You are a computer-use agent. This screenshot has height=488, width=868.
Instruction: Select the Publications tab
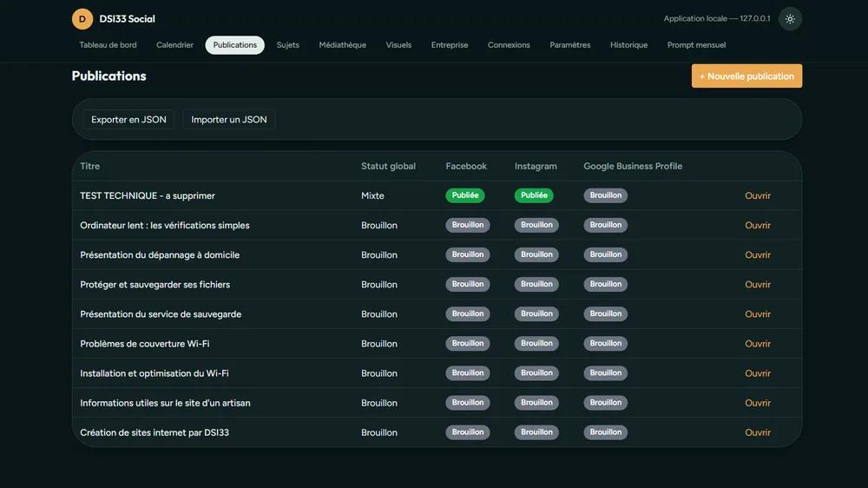(234, 45)
